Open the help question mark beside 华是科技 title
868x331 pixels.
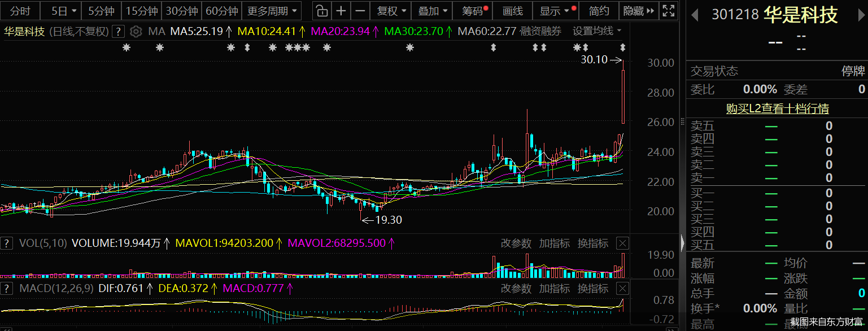(x=118, y=32)
